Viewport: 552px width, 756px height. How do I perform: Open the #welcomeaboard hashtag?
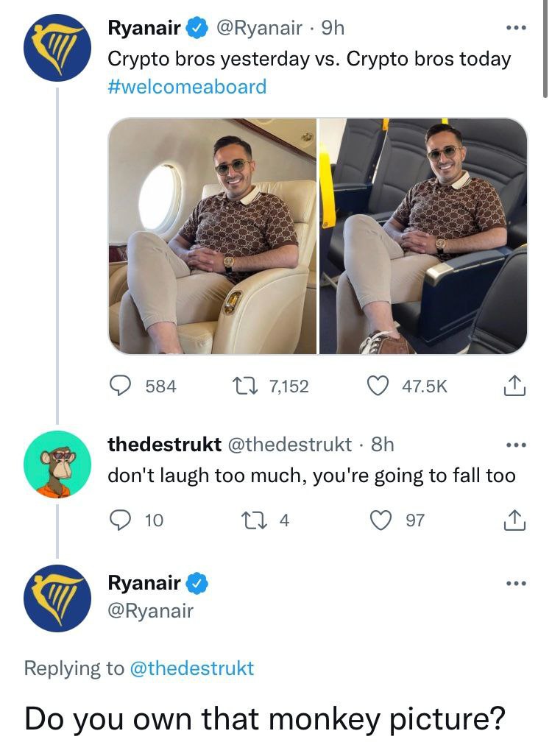coord(187,87)
